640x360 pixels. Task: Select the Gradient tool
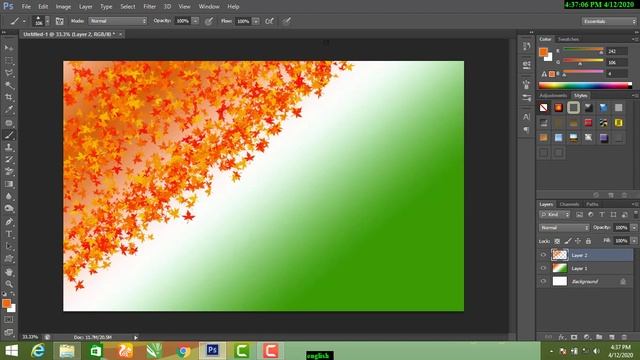[x=9, y=184]
